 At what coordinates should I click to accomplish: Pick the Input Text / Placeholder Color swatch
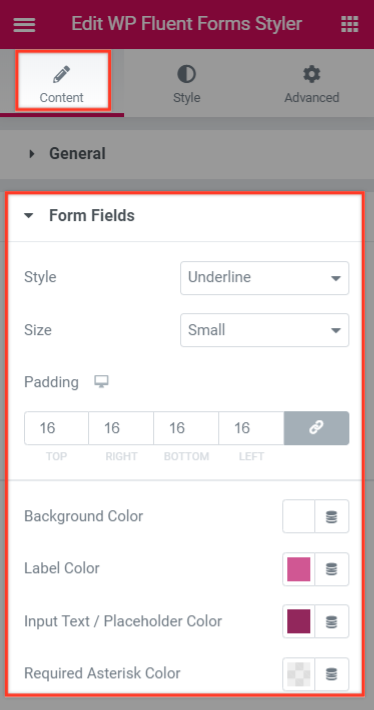(x=299, y=621)
